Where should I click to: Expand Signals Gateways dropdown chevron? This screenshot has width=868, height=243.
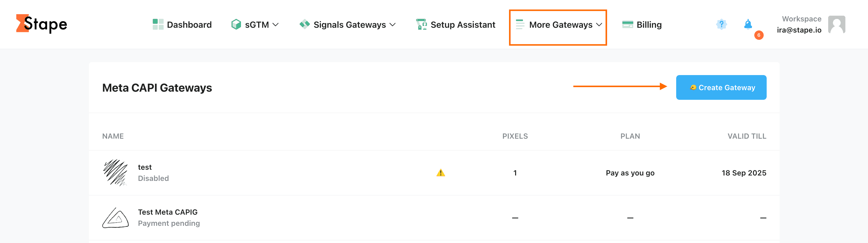pos(392,25)
